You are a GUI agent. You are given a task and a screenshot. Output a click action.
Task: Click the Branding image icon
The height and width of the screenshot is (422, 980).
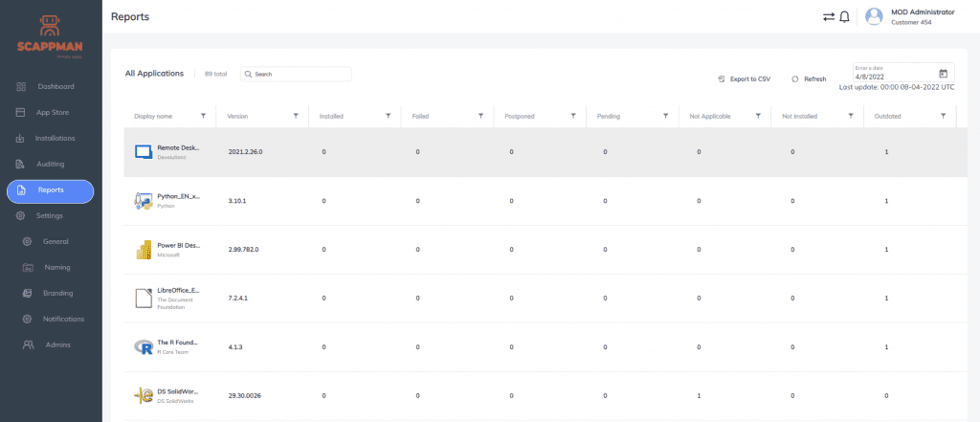click(x=28, y=293)
